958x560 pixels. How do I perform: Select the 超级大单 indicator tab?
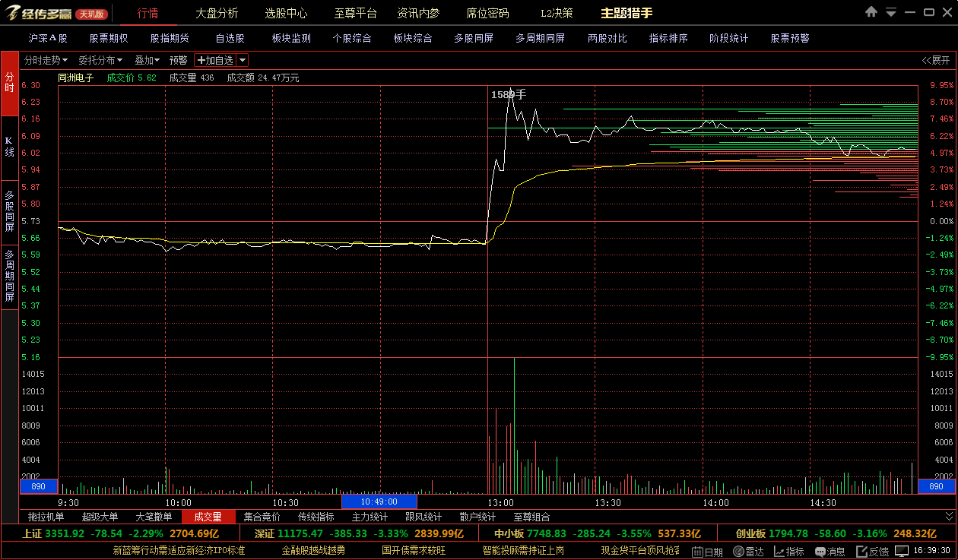pyautogui.click(x=100, y=517)
